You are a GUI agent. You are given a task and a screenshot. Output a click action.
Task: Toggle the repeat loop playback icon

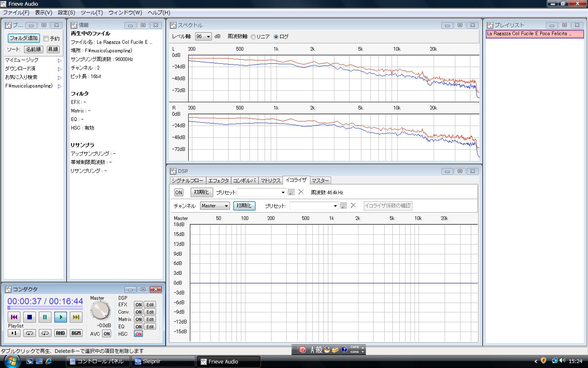pyautogui.click(x=29, y=333)
